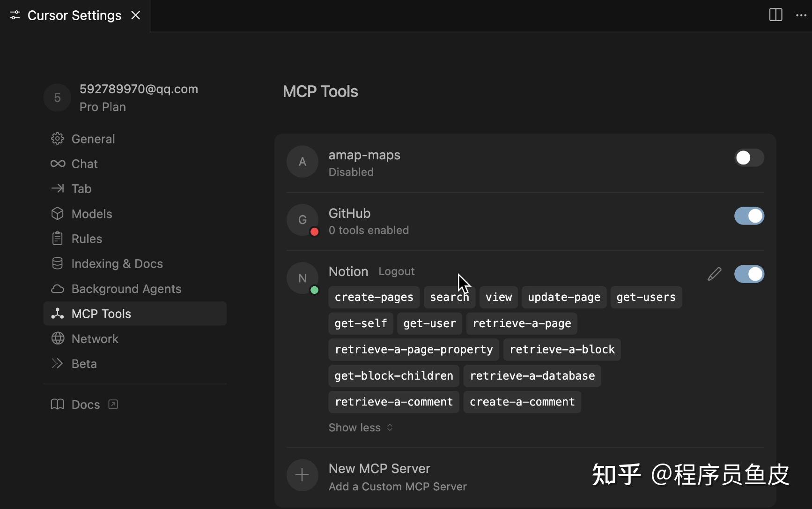
Task: Click the account email 592789970@qq.com
Action: [139, 89]
